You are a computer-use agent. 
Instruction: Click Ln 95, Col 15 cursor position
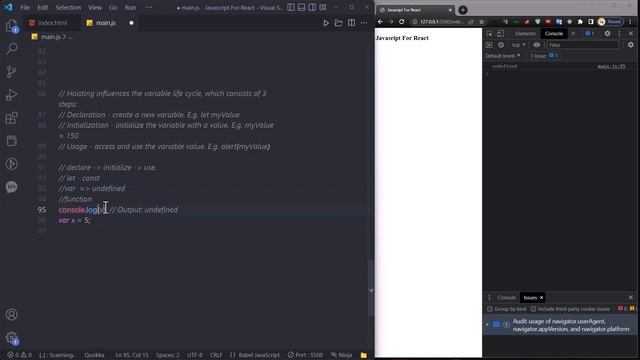131,355
